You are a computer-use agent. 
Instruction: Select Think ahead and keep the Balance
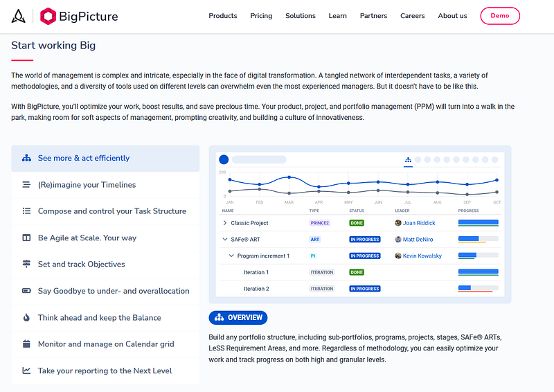point(105,317)
